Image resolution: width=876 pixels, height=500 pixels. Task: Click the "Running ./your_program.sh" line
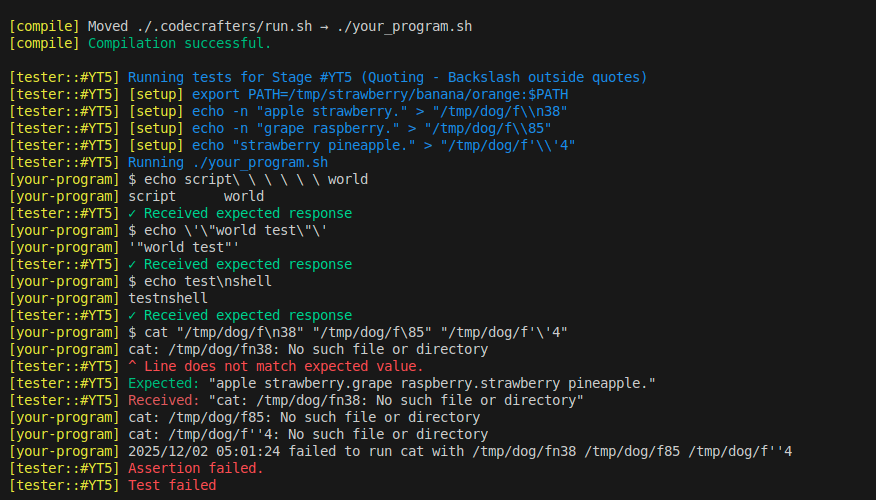228,162
